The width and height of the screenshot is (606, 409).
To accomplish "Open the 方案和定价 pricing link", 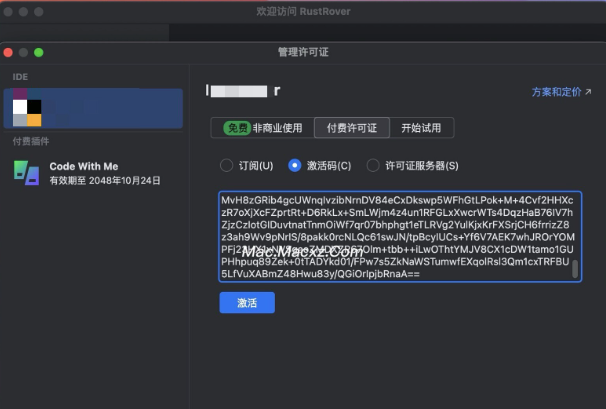I will tap(561, 92).
